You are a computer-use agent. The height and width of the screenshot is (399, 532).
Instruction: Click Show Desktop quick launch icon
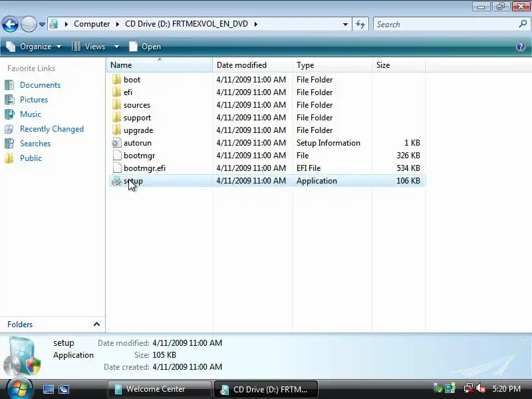click(x=48, y=389)
